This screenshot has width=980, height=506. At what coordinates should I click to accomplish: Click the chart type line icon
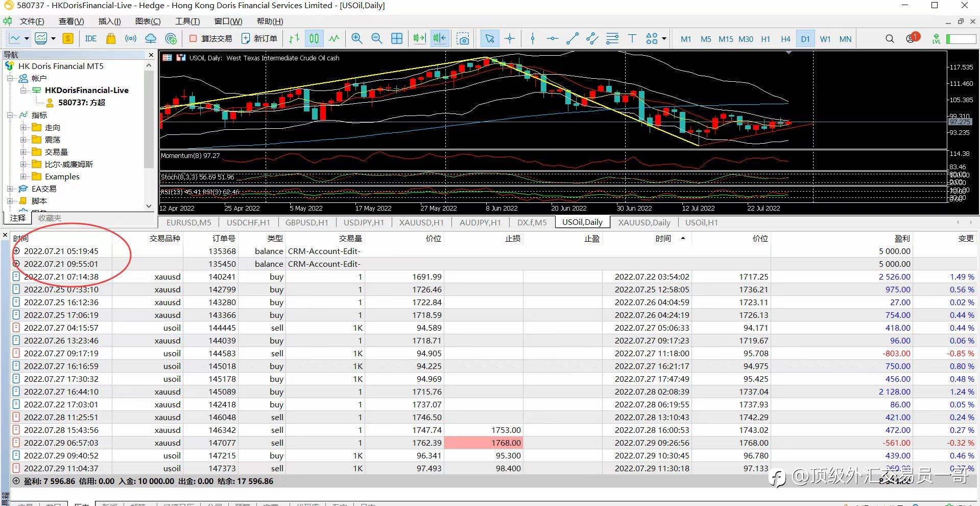[x=15, y=38]
